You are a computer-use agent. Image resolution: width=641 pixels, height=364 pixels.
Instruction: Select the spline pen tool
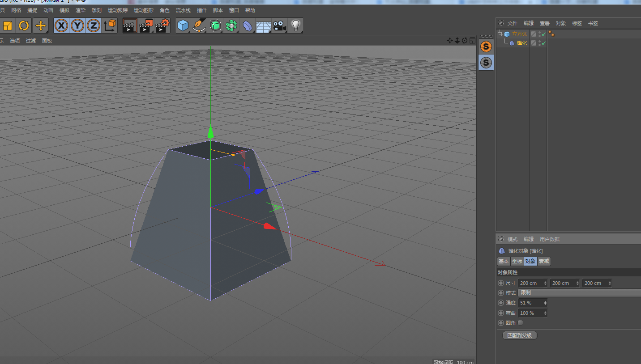pyautogui.click(x=199, y=26)
